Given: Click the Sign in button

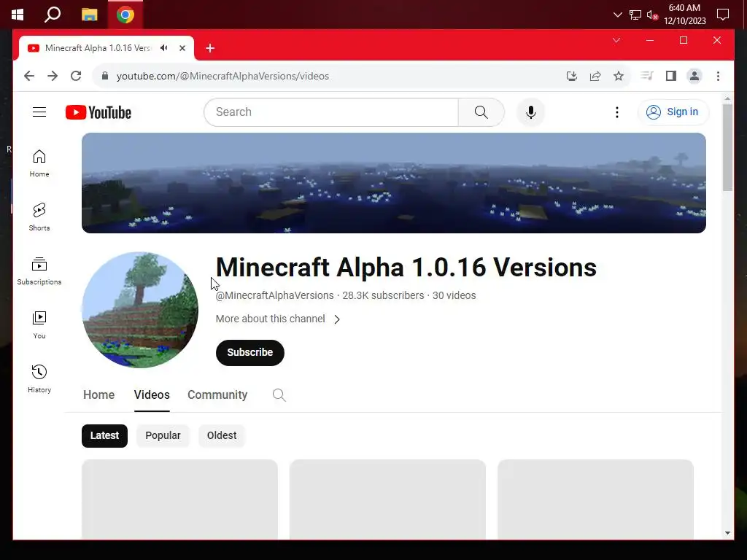Looking at the screenshot, I should click(x=673, y=112).
